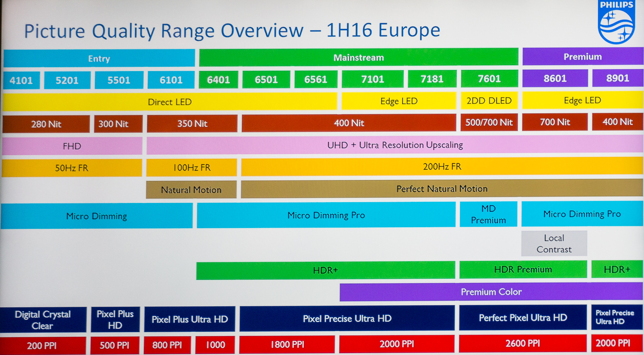The width and height of the screenshot is (644, 355).
Task: Click the "400 Nit" cell under model 8901
Action: click(618, 121)
